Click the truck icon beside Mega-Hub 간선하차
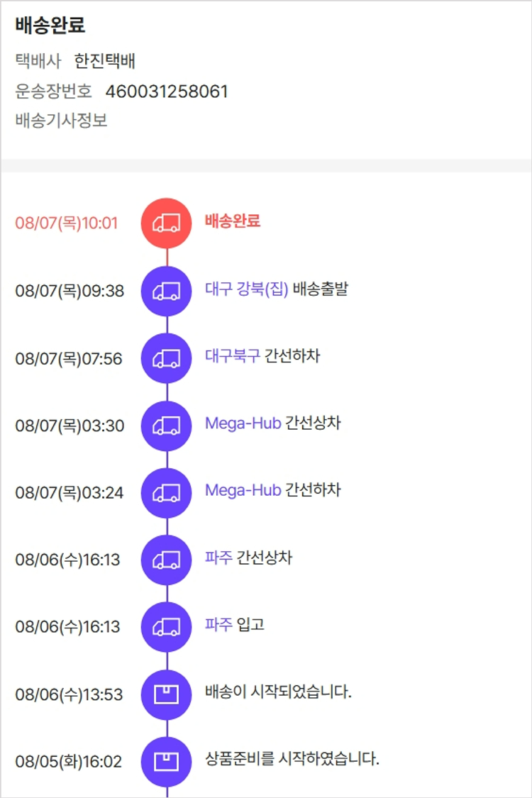This screenshot has width=532, height=798. coord(167,493)
